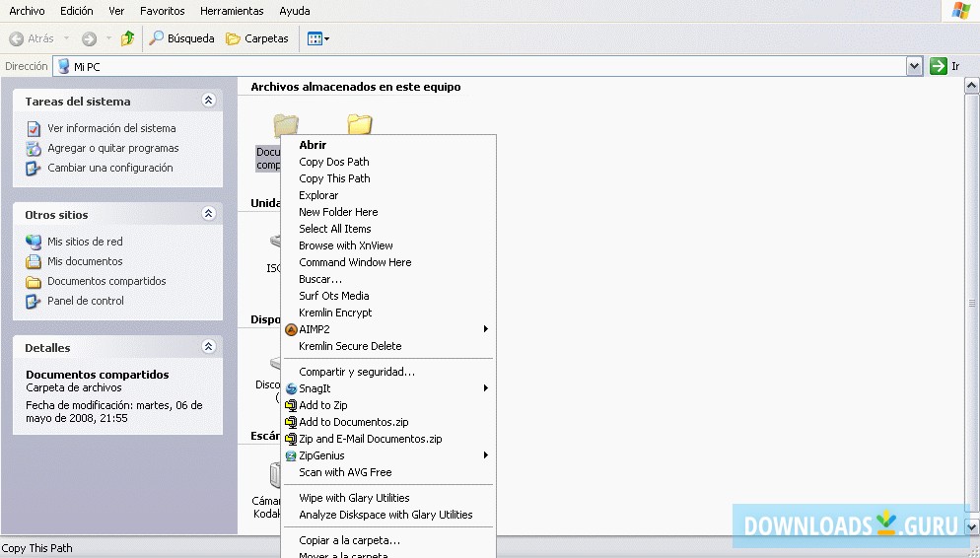Open the Edición menu

76,11
